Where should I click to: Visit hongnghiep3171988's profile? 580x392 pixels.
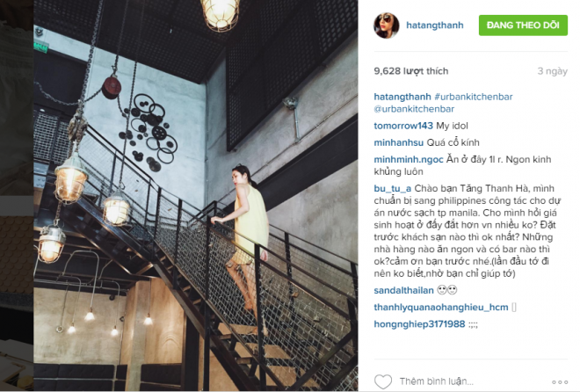419,324
